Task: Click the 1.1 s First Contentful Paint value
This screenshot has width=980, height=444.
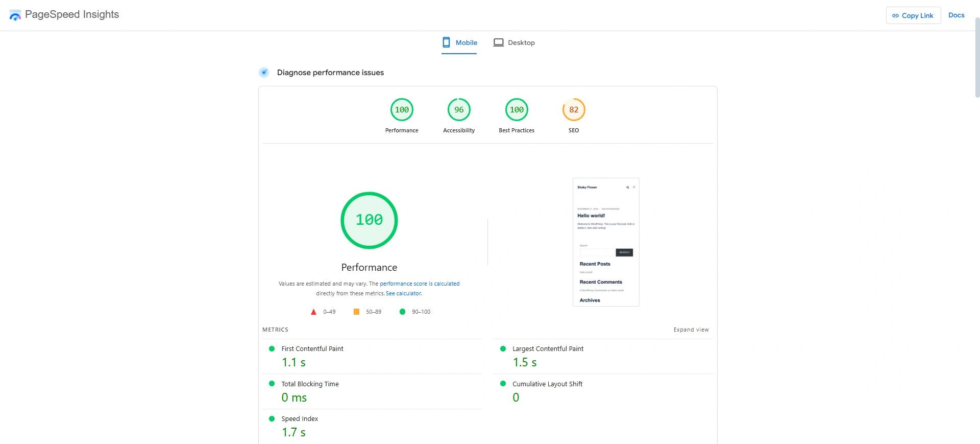Action: pyautogui.click(x=293, y=362)
